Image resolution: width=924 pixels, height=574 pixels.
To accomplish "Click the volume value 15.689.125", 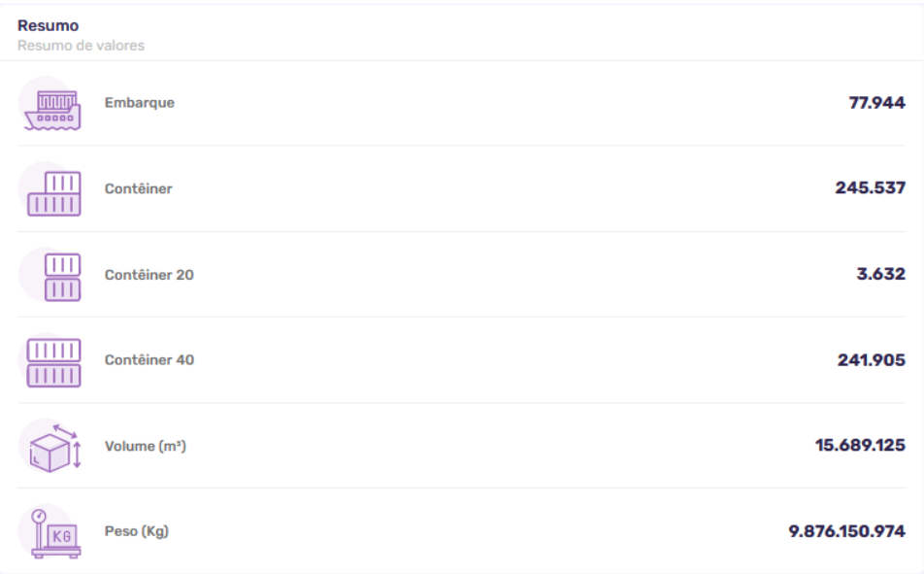I will [x=860, y=445].
